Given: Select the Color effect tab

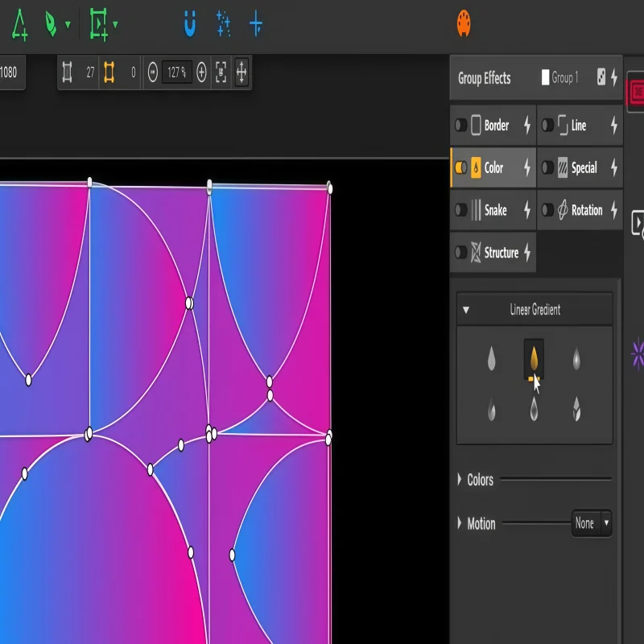Looking at the screenshot, I should (x=493, y=167).
